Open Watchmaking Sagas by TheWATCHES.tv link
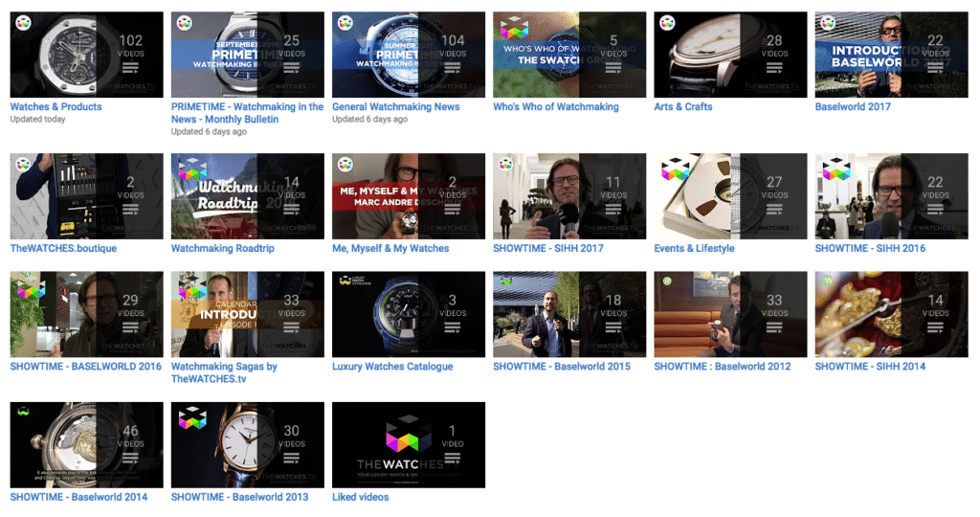980x517 pixels. tap(224, 372)
